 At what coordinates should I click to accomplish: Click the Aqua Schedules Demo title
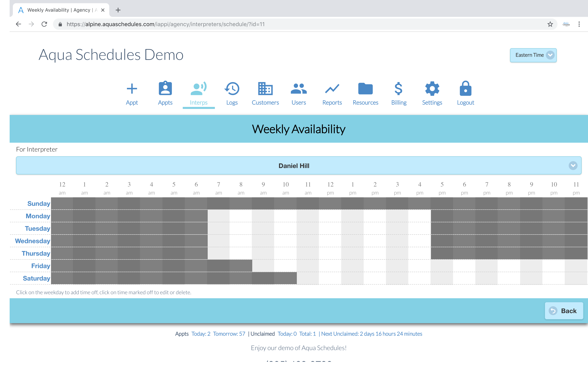click(x=111, y=54)
